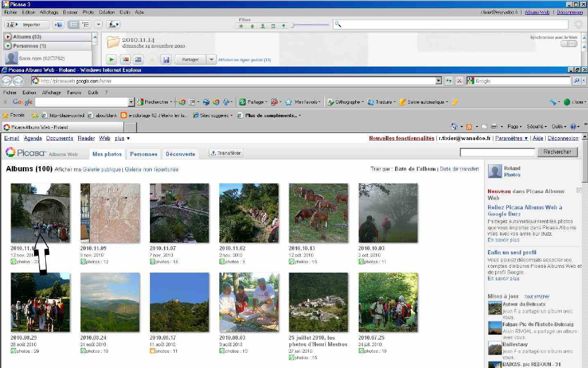The height and width of the screenshot is (368, 588).
Task: Click the Transférer upload button
Action: (226, 153)
